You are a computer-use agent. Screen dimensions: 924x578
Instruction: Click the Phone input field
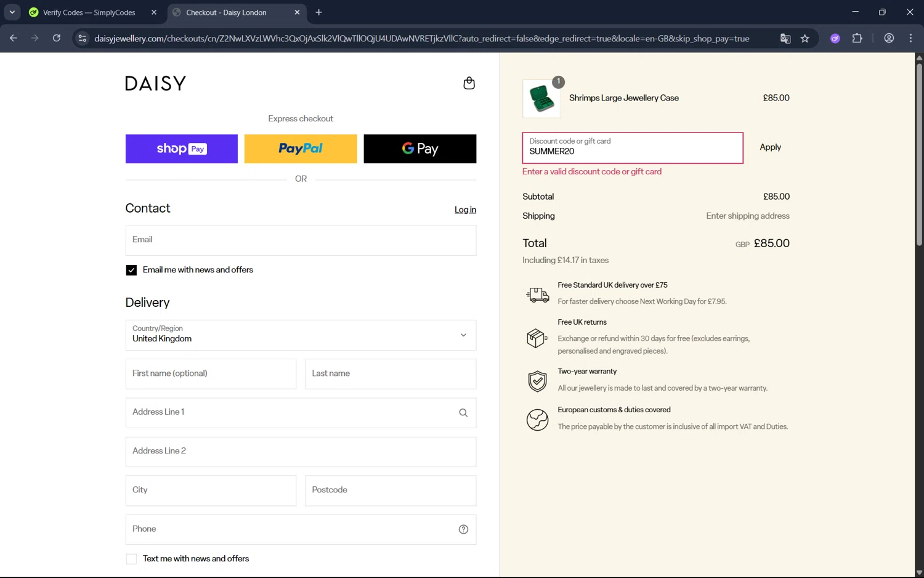tap(301, 529)
